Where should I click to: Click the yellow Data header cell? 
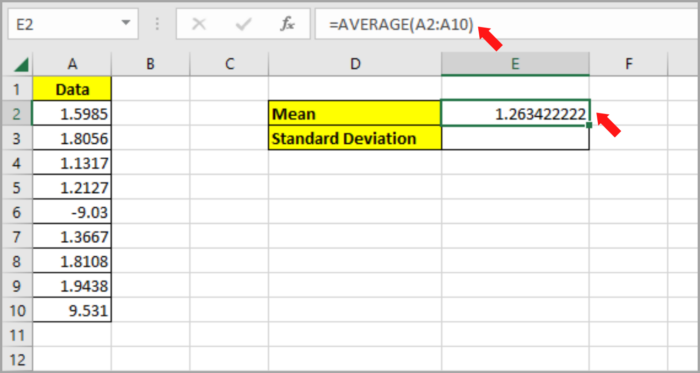(72, 89)
